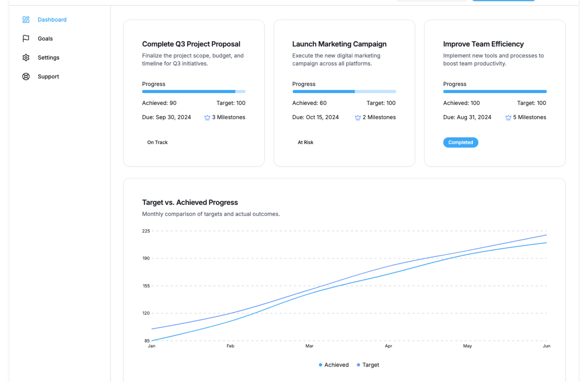This screenshot has height=382, width=588.
Task: Click the At Risk status badge
Action: (305, 142)
